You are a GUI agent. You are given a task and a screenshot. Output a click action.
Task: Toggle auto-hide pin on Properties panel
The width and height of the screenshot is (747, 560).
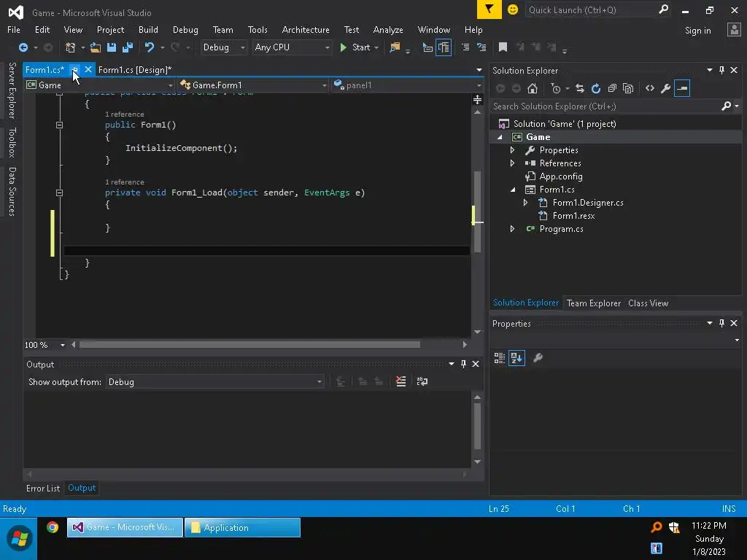pyautogui.click(x=721, y=323)
